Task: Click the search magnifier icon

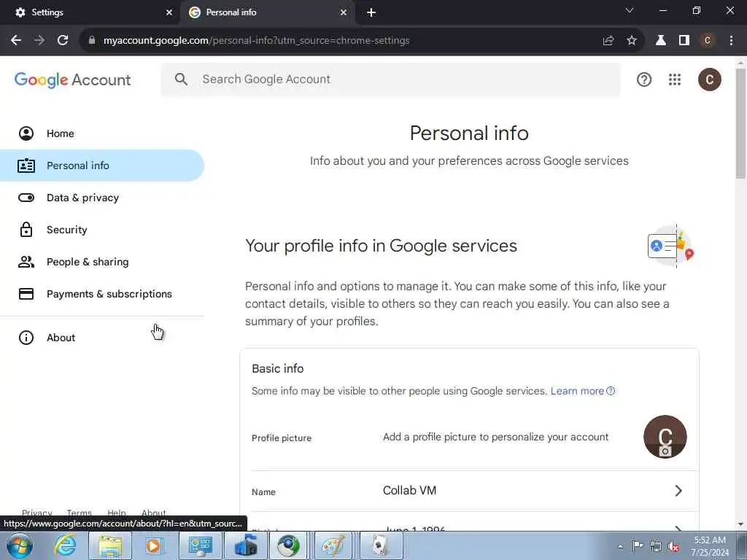Action: [181, 79]
